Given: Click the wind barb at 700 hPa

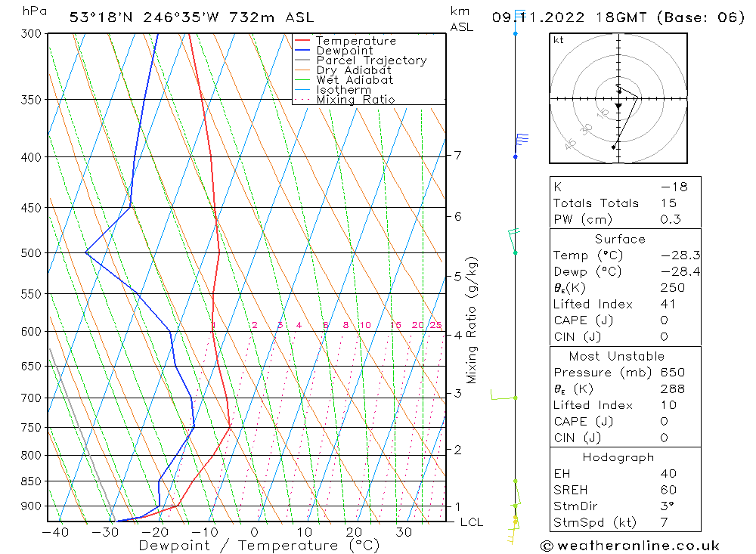Looking at the screenshot, I should [503, 395].
